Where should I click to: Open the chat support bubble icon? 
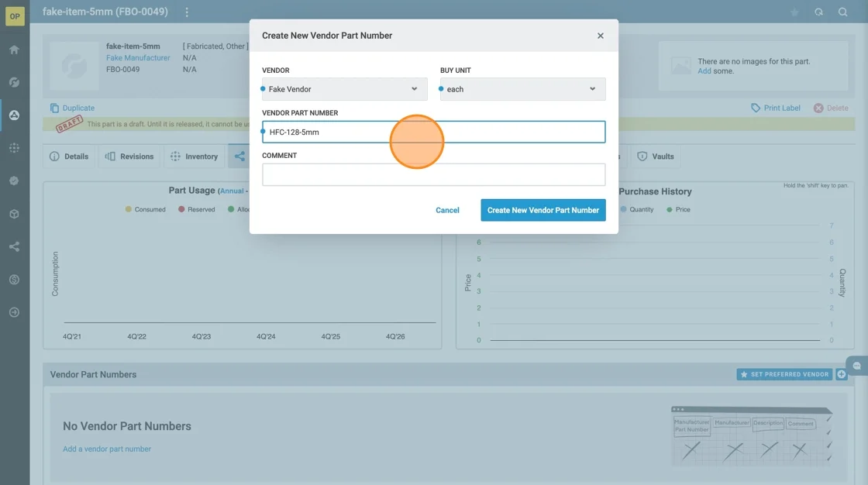[x=856, y=366]
